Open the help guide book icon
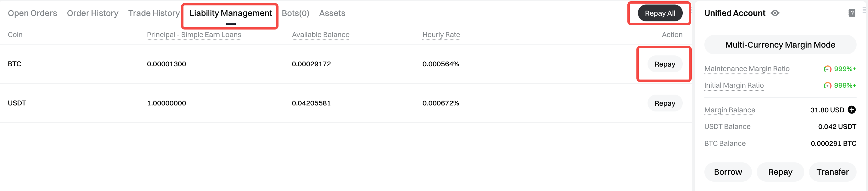Image resolution: width=868 pixels, height=191 pixels. [x=851, y=13]
